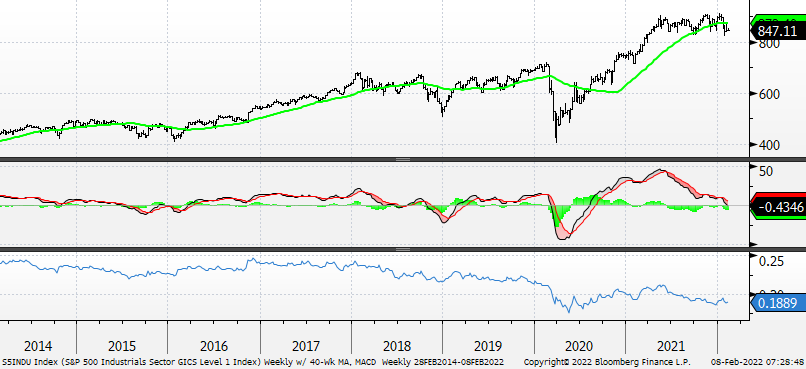The height and width of the screenshot is (369, 806).
Task: Select the 2020 year label
Action: point(580,346)
